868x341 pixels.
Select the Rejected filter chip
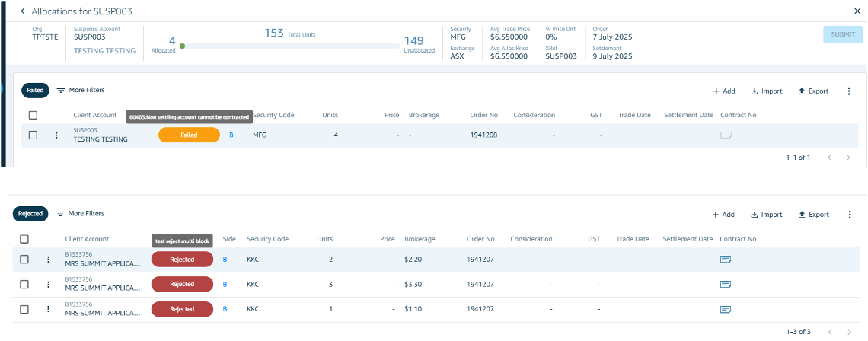tap(30, 214)
